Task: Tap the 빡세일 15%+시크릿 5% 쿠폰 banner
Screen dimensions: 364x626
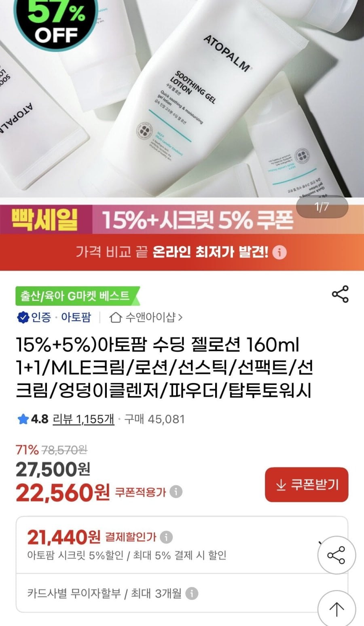Action: [x=182, y=219]
